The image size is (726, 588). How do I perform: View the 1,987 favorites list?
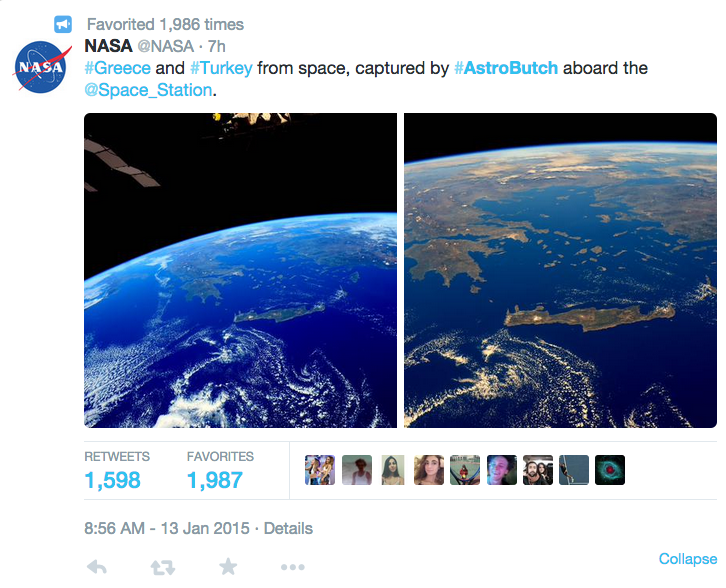pyautogui.click(x=215, y=480)
